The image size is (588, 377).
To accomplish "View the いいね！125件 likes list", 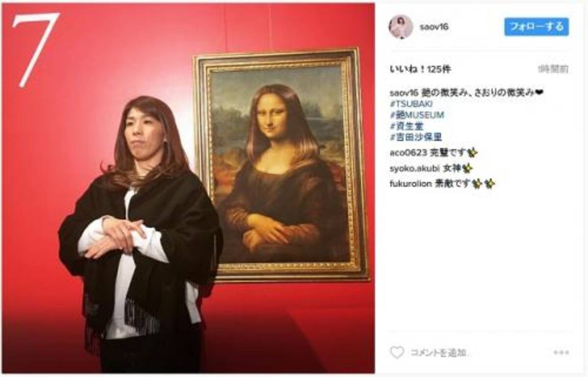I will click(x=420, y=69).
